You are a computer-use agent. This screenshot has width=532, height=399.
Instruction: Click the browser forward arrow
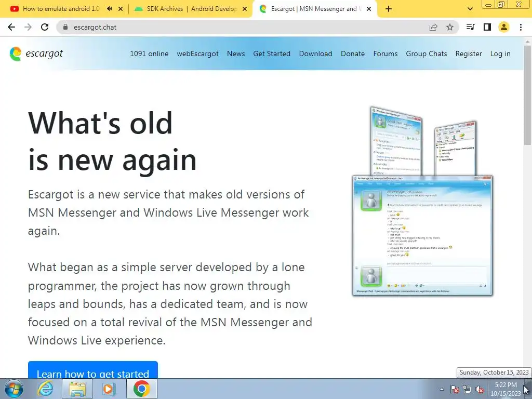click(28, 27)
